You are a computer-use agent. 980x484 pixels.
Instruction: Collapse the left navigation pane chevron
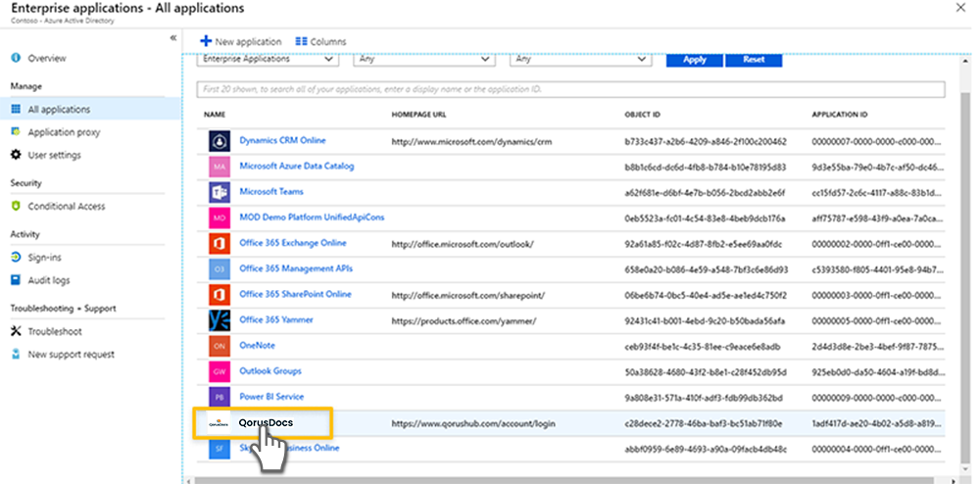[x=173, y=37]
